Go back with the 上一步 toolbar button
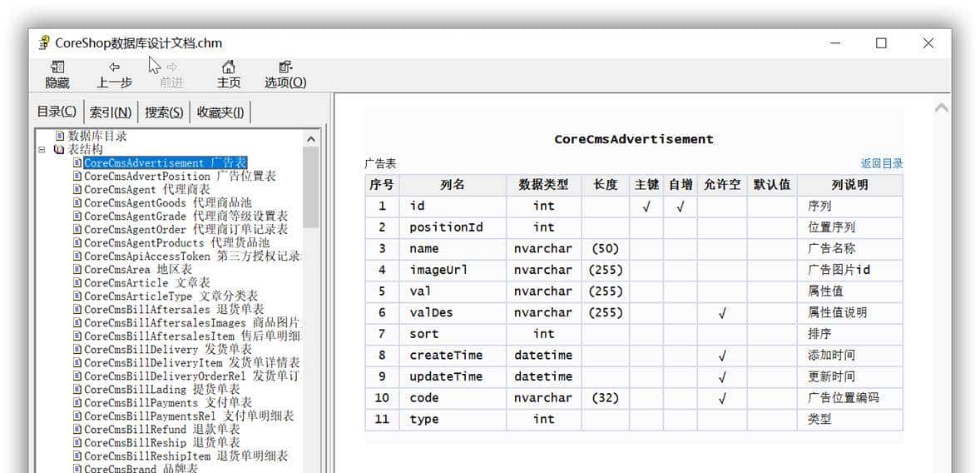Screen dimensions: 980x473 pyautogui.click(x=114, y=74)
